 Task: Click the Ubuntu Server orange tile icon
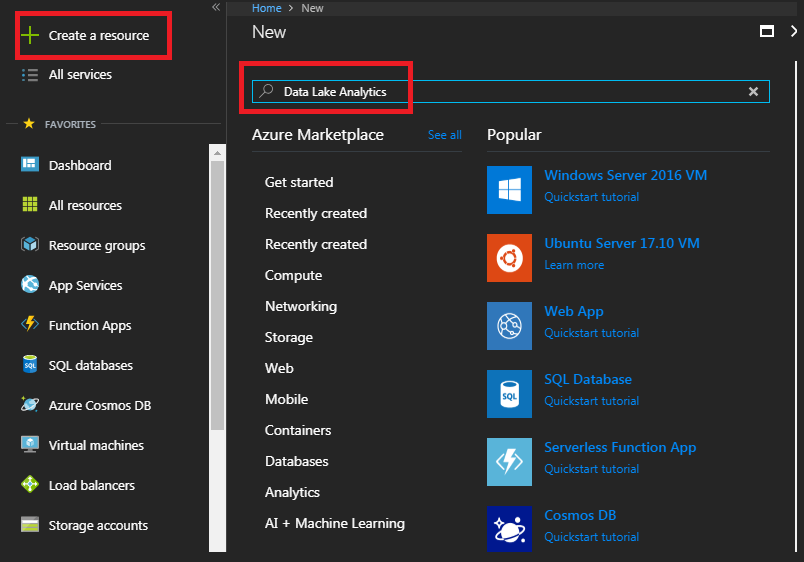pos(509,258)
